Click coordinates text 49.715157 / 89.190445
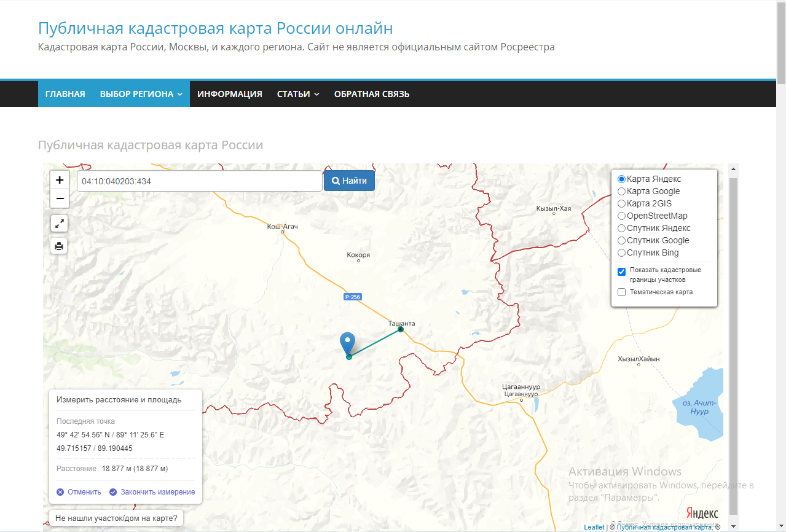786x532 pixels. [95, 448]
